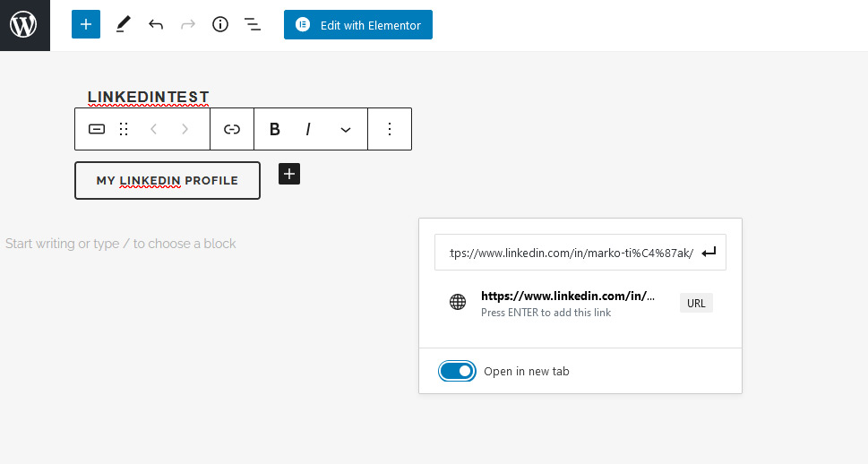
Task: Select the Tools pencil icon
Action: 123,24
